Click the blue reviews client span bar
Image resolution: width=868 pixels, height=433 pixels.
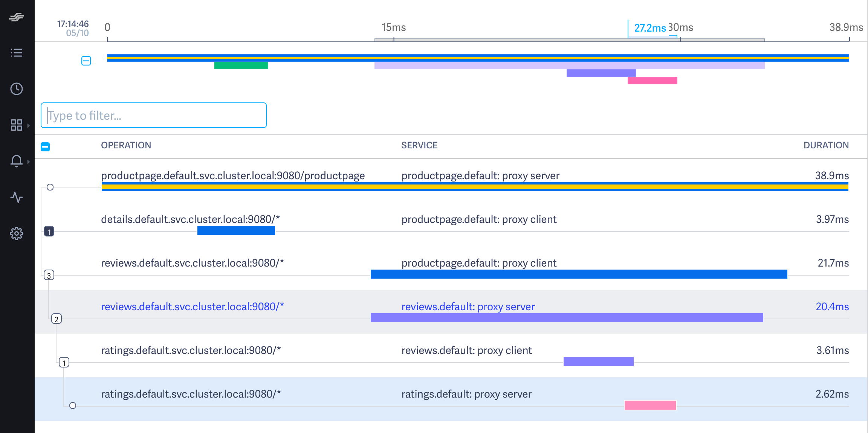pyautogui.click(x=579, y=274)
